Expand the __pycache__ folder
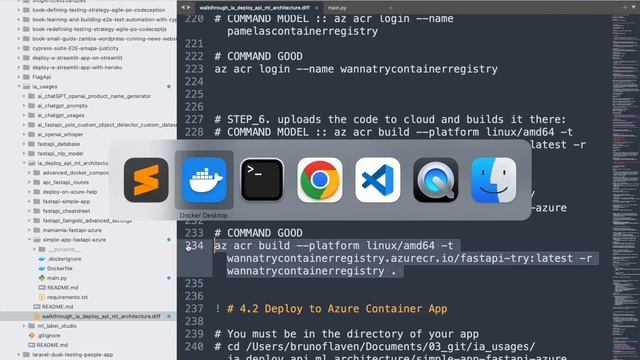Image resolution: width=640 pixels, height=360 pixels. 35,249
